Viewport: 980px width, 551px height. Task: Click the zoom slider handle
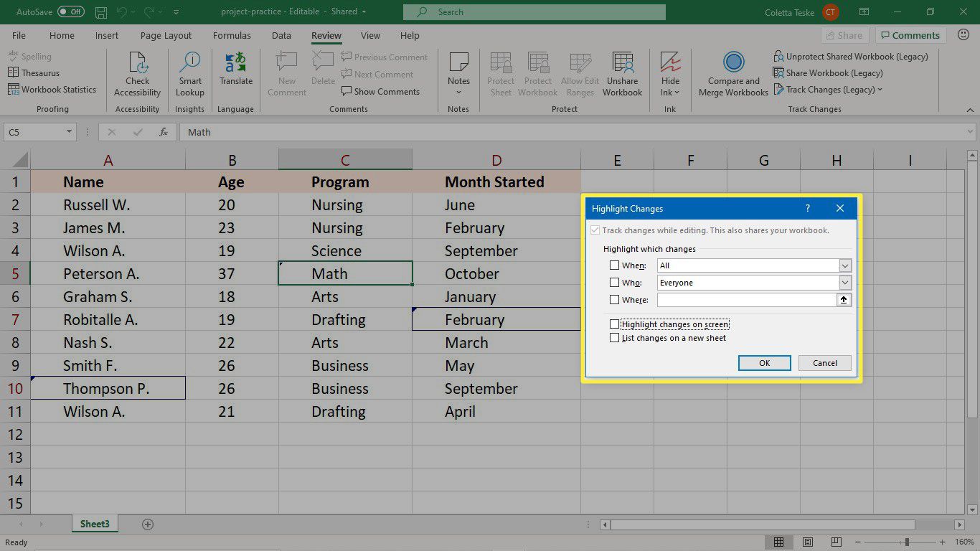point(907,542)
